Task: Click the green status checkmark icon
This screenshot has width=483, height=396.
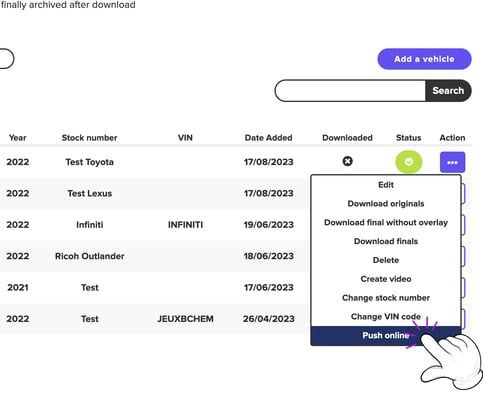Action: (409, 162)
